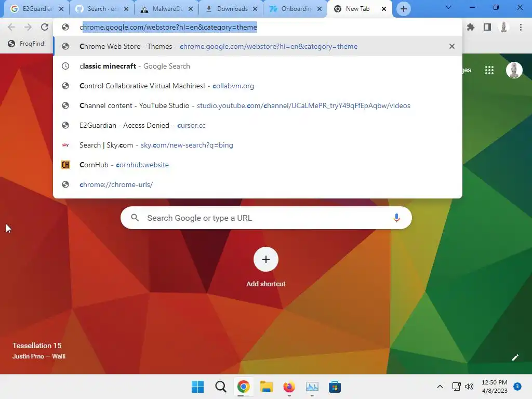Choose the YouTube Studio channel content suggestion
532x399 pixels.
tap(258, 105)
